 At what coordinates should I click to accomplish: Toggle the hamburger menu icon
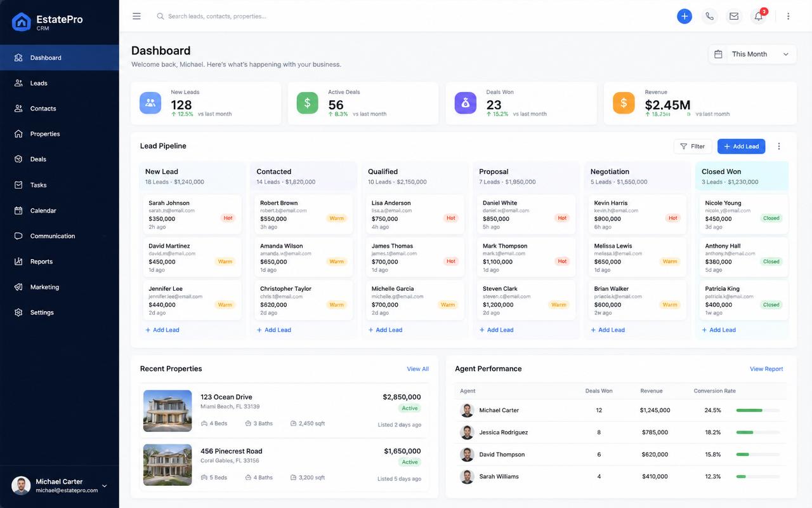[x=136, y=17]
